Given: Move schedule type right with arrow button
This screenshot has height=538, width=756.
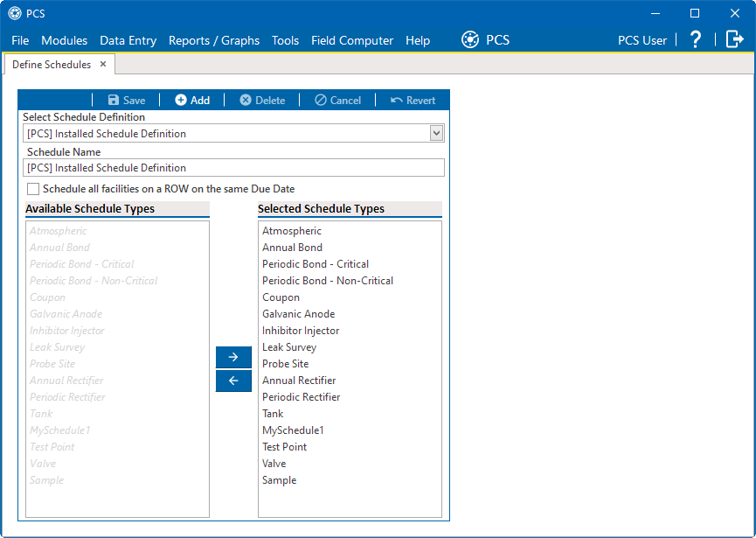Looking at the screenshot, I should (233, 357).
